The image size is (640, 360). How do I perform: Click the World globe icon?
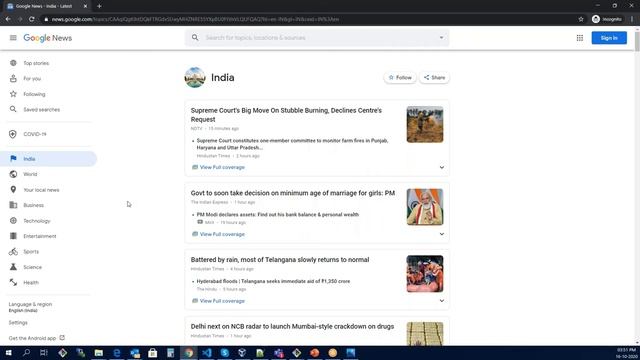13,174
